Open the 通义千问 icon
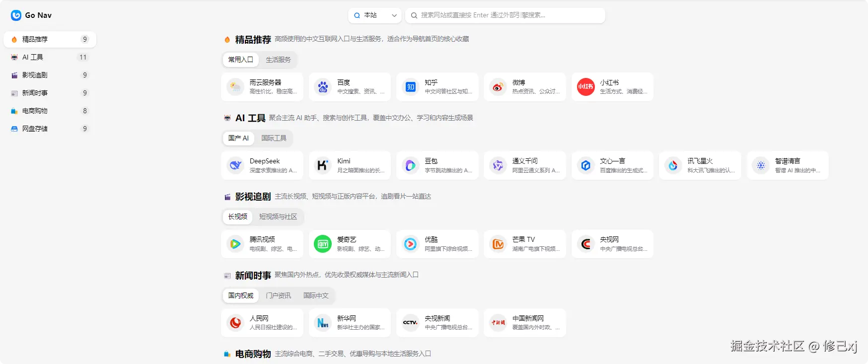 tap(498, 165)
